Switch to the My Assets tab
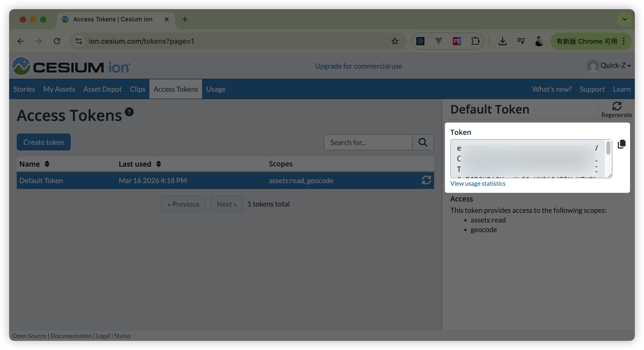The image size is (644, 350). [x=59, y=89]
